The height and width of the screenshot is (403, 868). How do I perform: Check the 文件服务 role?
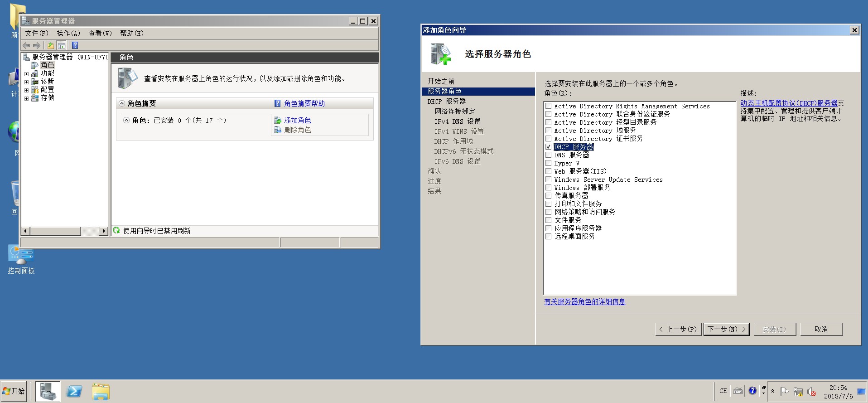548,220
